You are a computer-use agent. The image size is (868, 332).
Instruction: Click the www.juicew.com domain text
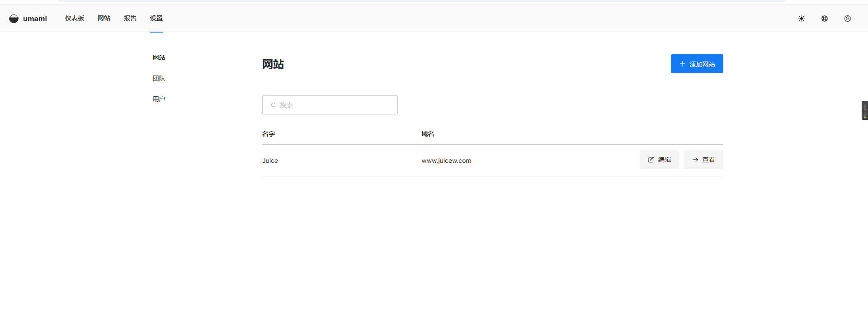click(446, 161)
